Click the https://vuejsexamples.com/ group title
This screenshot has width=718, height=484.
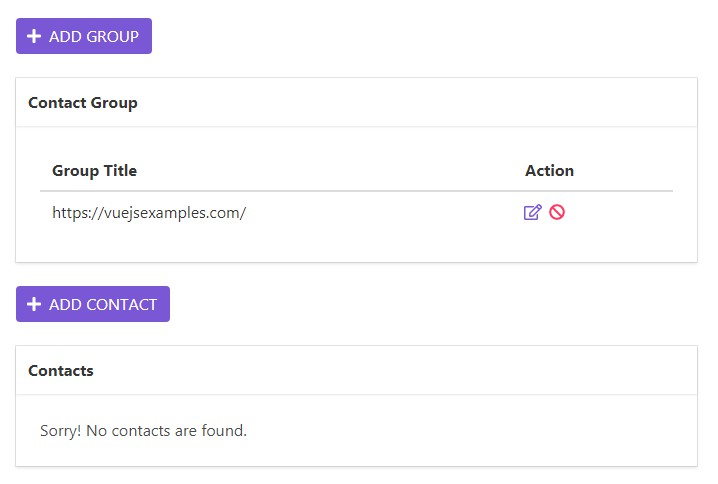pos(149,212)
